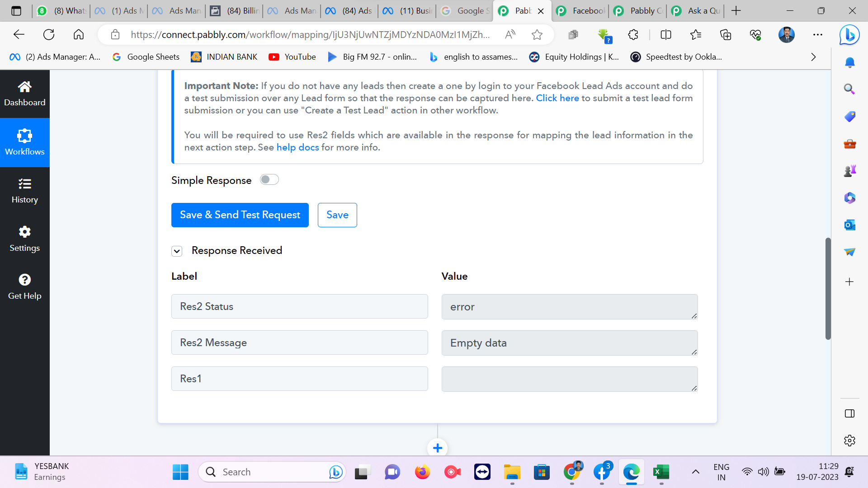Viewport: 868px width, 488px height.
Task: Activate Read aloud icon
Action: click(x=510, y=35)
